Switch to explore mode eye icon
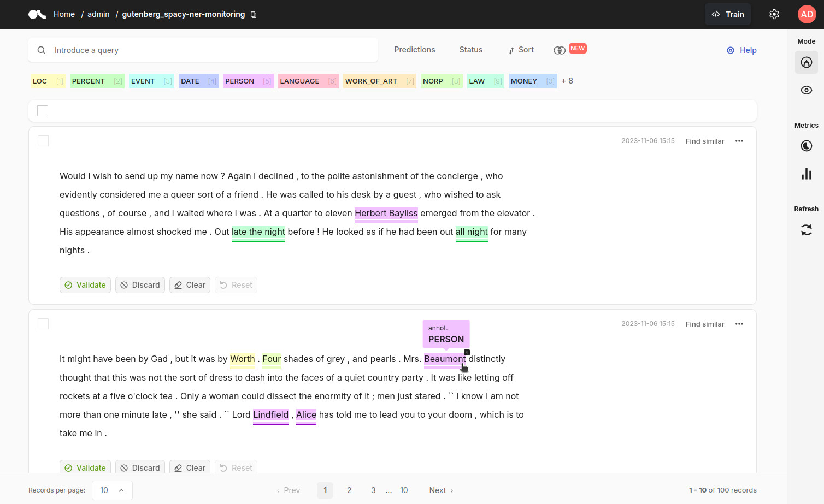Image resolution: width=824 pixels, height=504 pixels. point(807,90)
